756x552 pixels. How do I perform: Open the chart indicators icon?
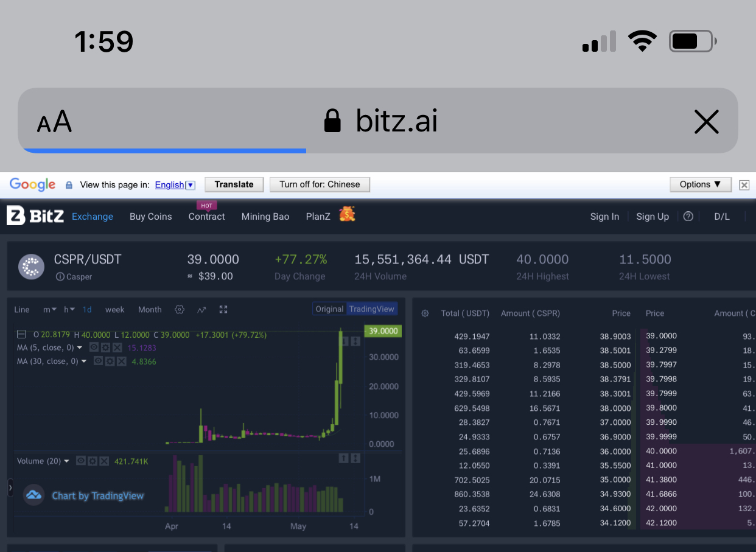(201, 310)
